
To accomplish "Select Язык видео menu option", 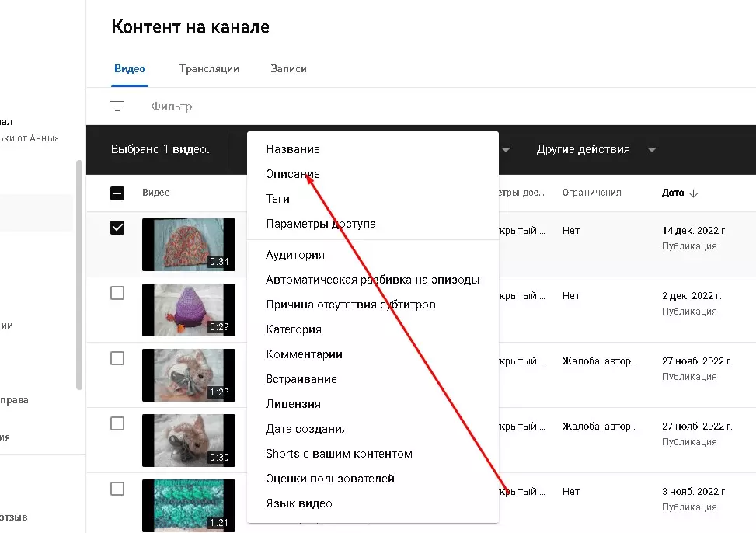I will coord(299,503).
